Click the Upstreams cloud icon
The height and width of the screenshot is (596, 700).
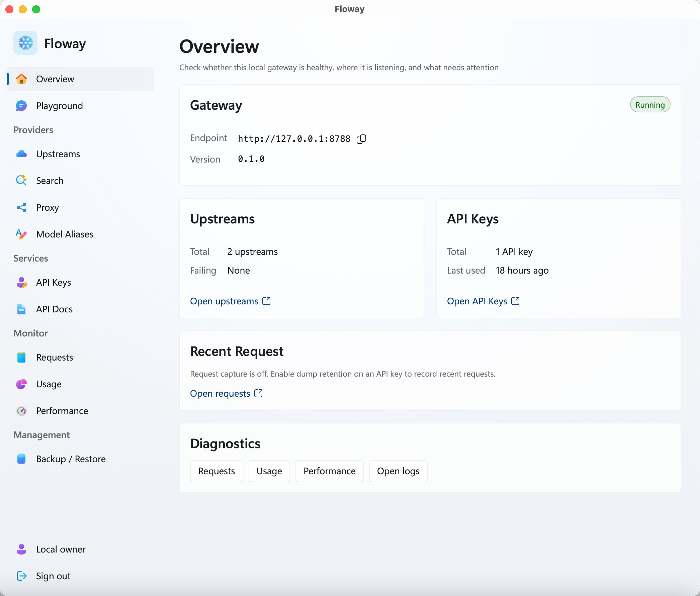pos(21,154)
